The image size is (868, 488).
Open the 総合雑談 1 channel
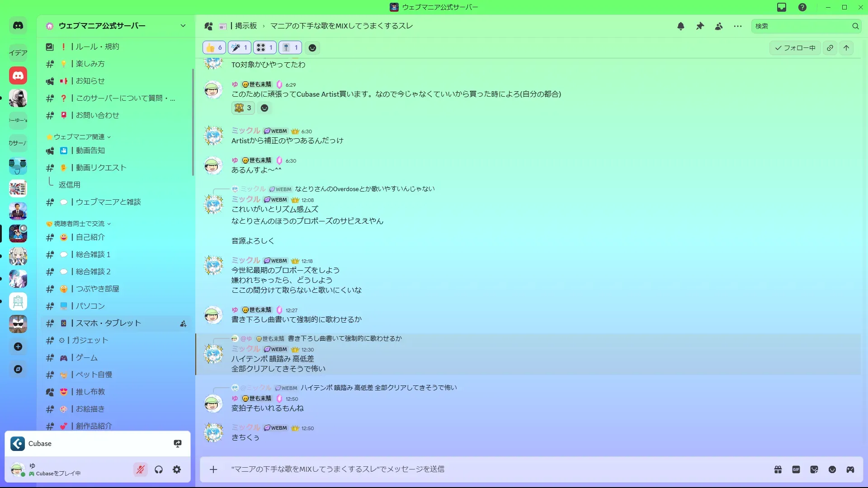tap(93, 254)
